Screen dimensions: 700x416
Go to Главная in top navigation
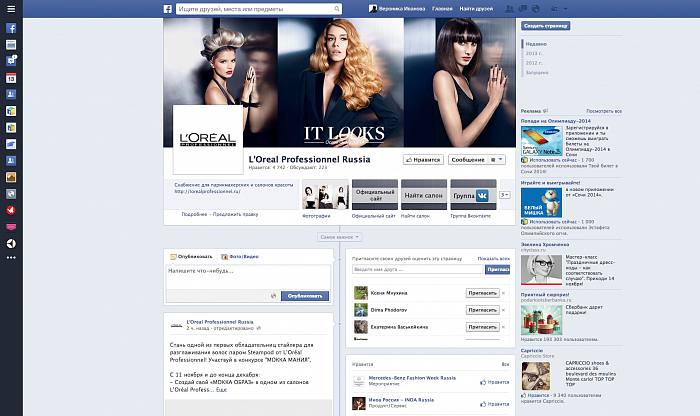pyautogui.click(x=442, y=9)
